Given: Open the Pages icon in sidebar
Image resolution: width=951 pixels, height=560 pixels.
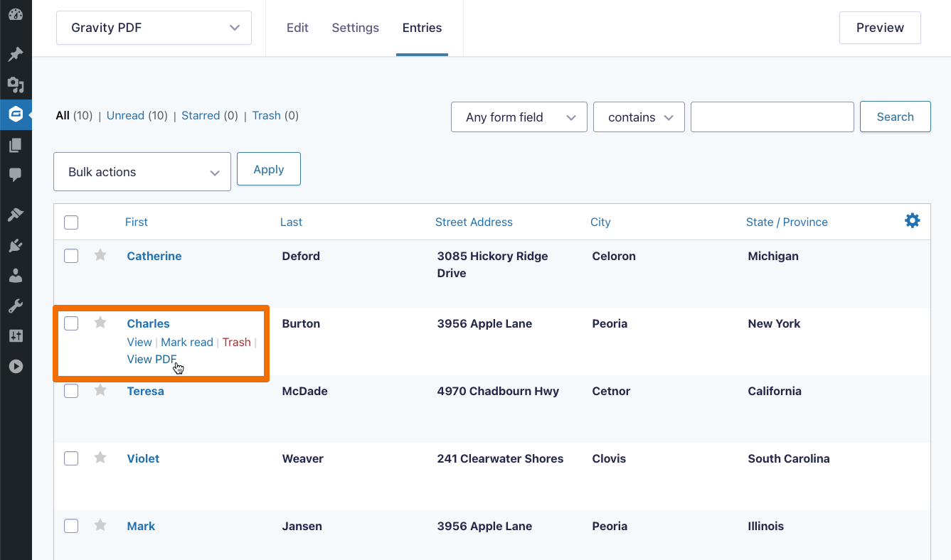Looking at the screenshot, I should (16, 145).
